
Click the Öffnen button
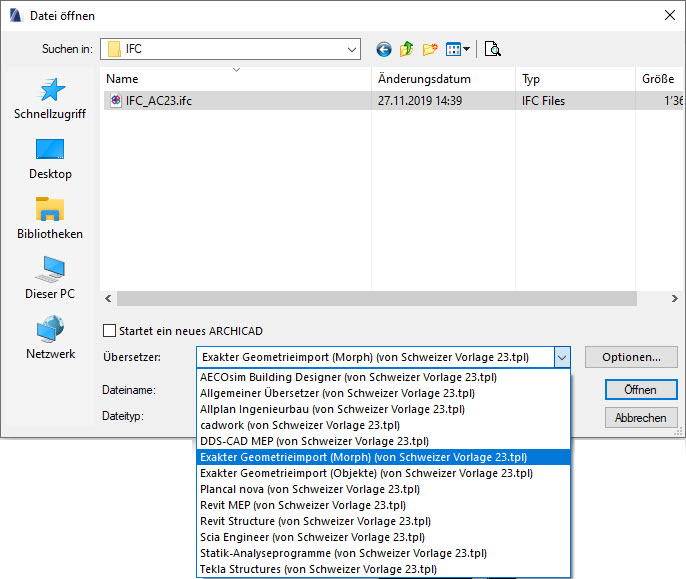pyautogui.click(x=641, y=390)
